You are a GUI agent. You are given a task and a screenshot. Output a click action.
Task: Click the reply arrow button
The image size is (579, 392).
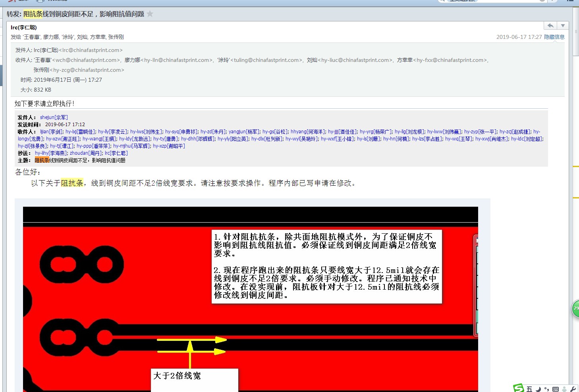(550, 26)
